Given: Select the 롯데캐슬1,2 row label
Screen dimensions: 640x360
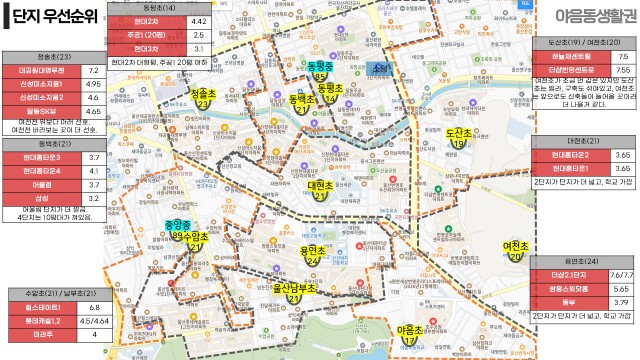Looking at the screenshot, I should click(42, 322).
